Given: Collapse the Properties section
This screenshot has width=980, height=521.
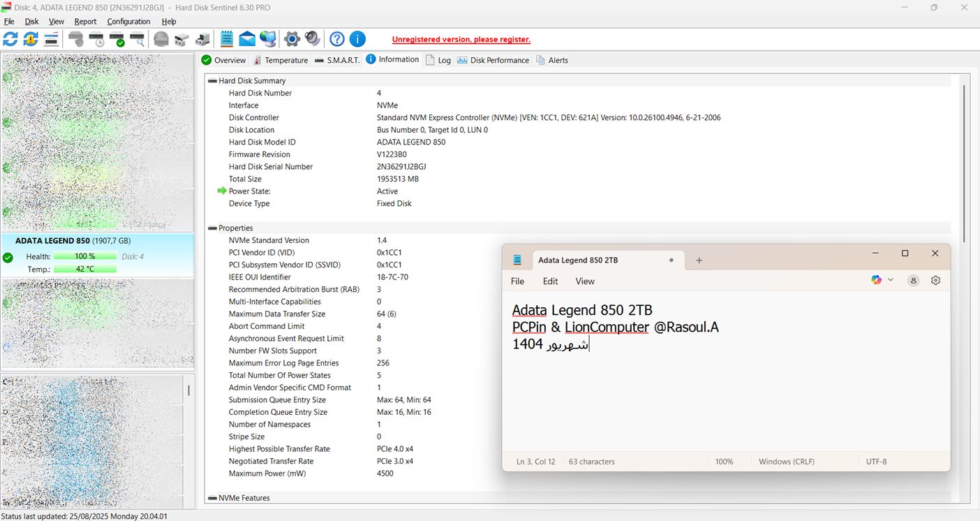Looking at the screenshot, I should click(x=212, y=228).
